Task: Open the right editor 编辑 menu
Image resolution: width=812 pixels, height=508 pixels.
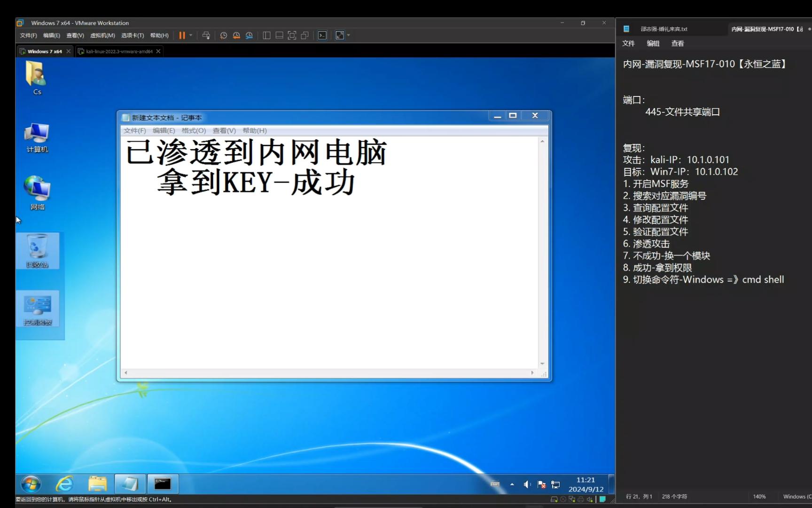Action: tap(653, 43)
